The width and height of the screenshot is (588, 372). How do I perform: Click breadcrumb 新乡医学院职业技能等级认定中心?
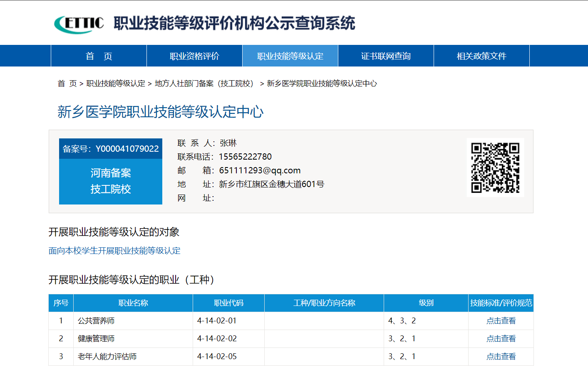point(322,84)
